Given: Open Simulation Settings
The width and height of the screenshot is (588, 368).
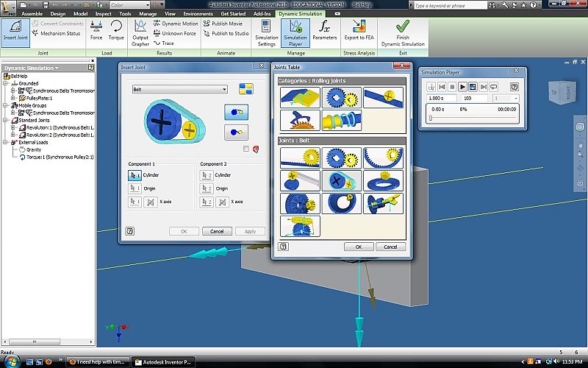Looking at the screenshot, I should pos(266,33).
